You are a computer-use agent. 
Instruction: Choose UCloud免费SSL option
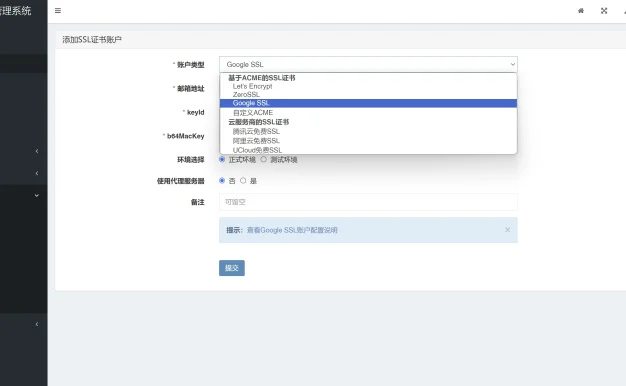(x=368, y=150)
